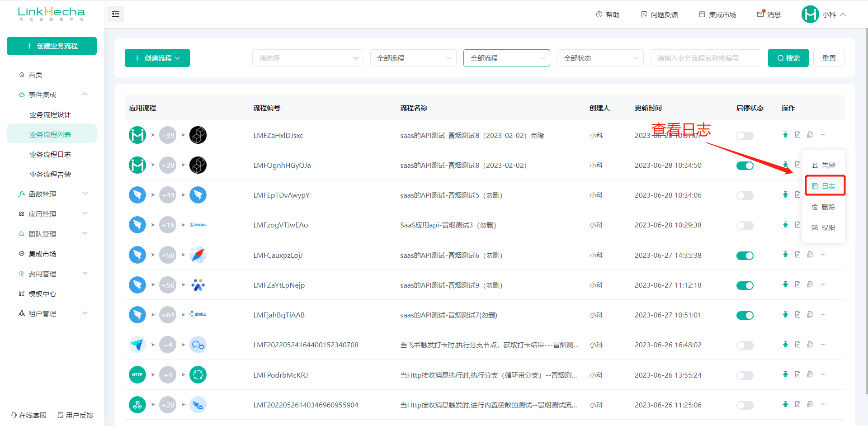Select 告警 in the row actions menu

coord(823,166)
